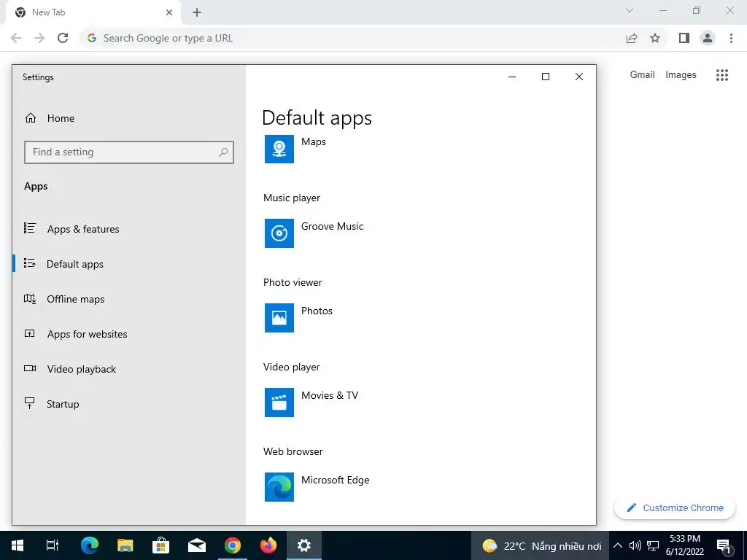Click the Settings gear on the taskbar
Image resolution: width=747 pixels, height=560 pixels.
coord(304,545)
